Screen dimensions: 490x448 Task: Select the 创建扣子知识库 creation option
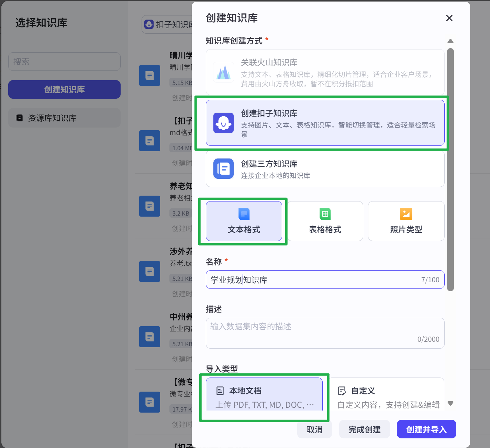coord(325,123)
